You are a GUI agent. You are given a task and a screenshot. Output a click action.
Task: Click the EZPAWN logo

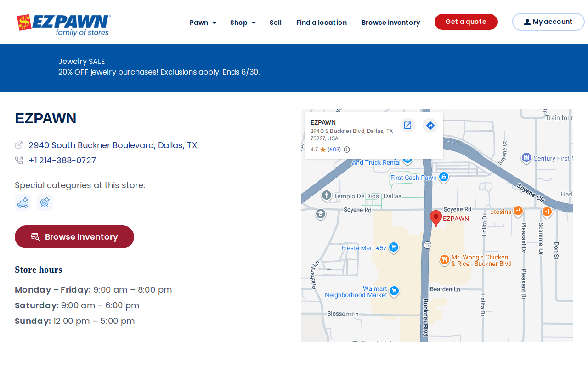pyautogui.click(x=64, y=25)
